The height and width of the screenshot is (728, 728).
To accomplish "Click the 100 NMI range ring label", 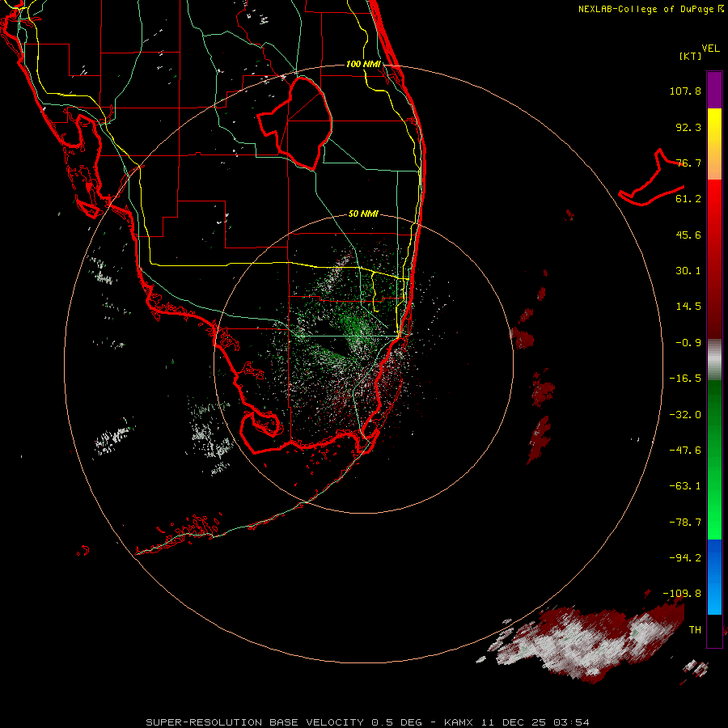I will [x=363, y=64].
